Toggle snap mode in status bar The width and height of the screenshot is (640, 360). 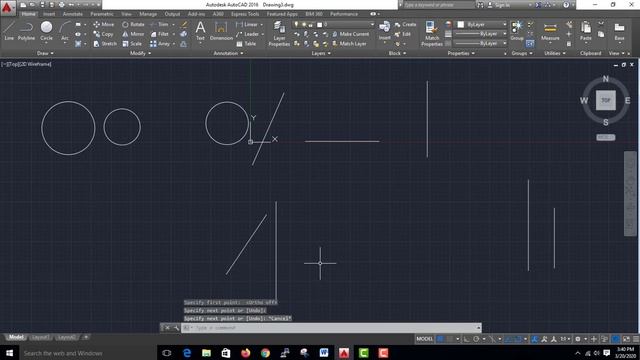pos(450,339)
